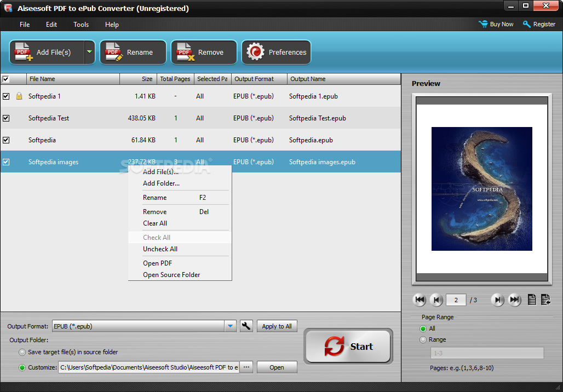
Task: Expand the Add File(s) dropdown arrow
Action: [89, 53]
